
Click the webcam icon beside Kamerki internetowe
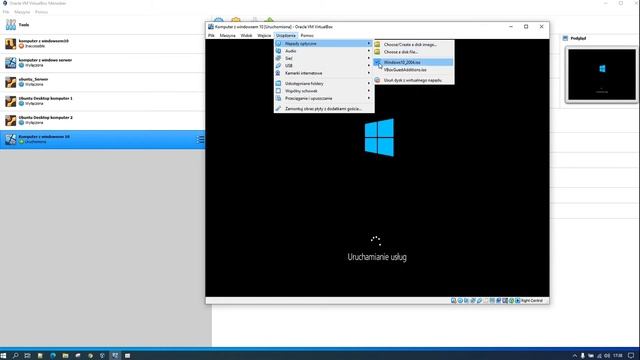pos(278,73)
